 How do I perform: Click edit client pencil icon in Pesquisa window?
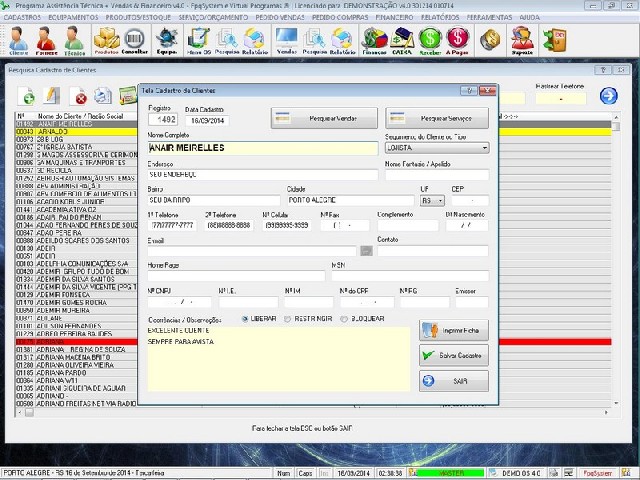(52, 96)
